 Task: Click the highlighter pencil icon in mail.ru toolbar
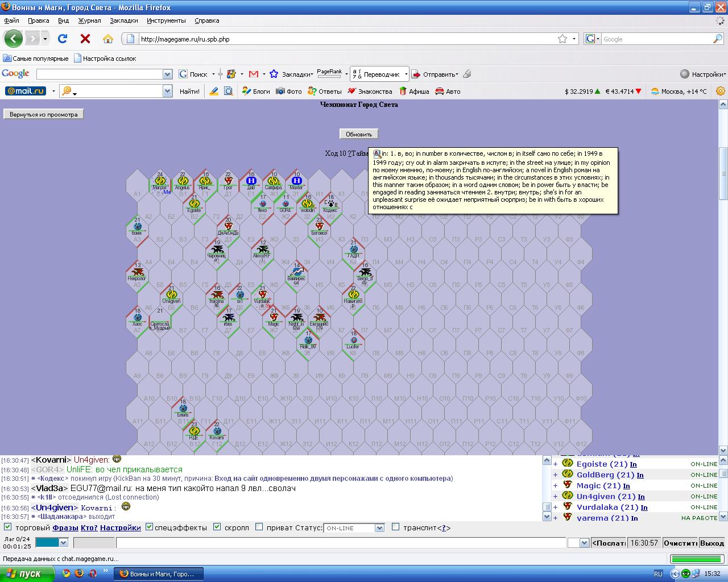coord(214,91)
